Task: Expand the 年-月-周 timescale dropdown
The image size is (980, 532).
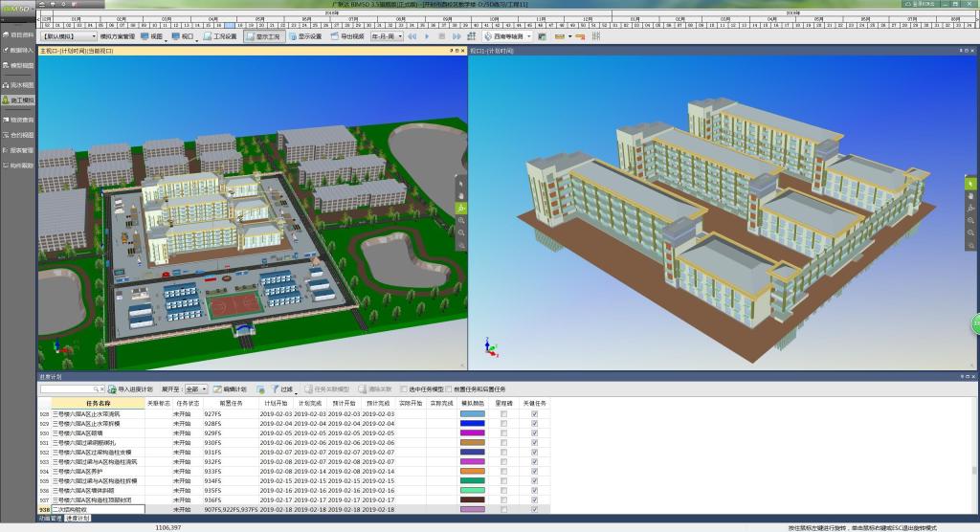Action: [x=385, y=36]
